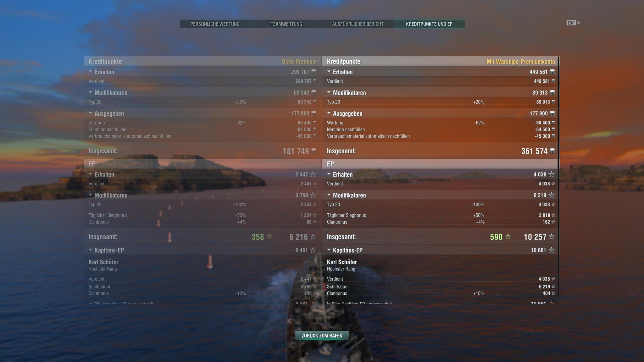Open the Teamwertung tab
Viewport: 644px width, 362px height.
[286, 24]
